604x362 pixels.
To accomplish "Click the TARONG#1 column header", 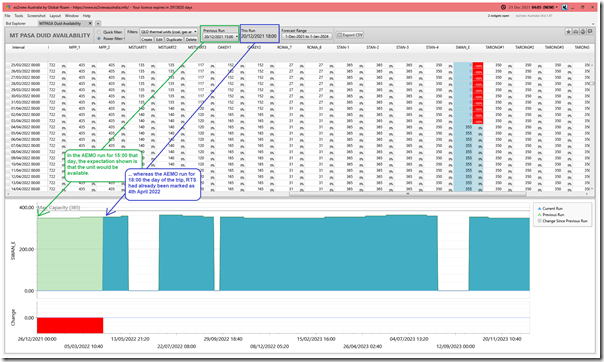I will click(495, 47).
